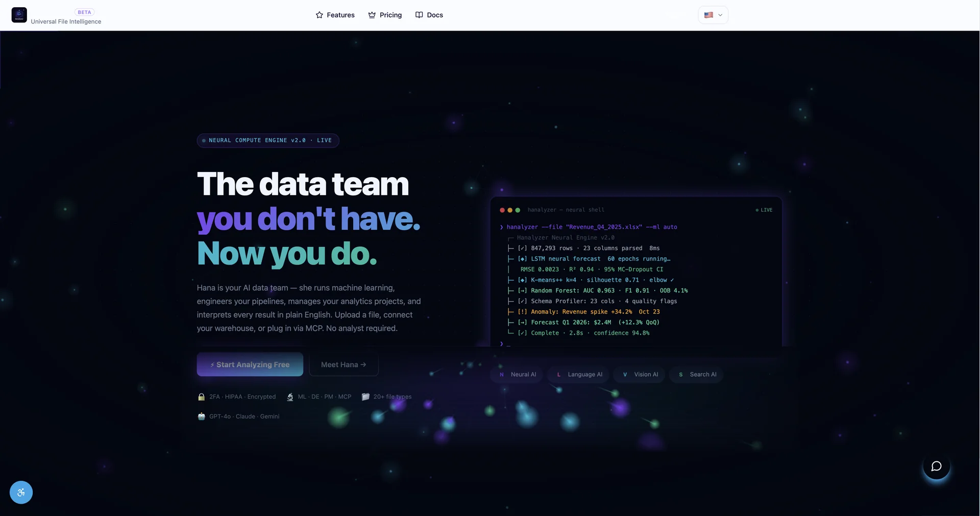Click the book icon beside Docs
Screen dimensions: 980x516
(419, 15)
